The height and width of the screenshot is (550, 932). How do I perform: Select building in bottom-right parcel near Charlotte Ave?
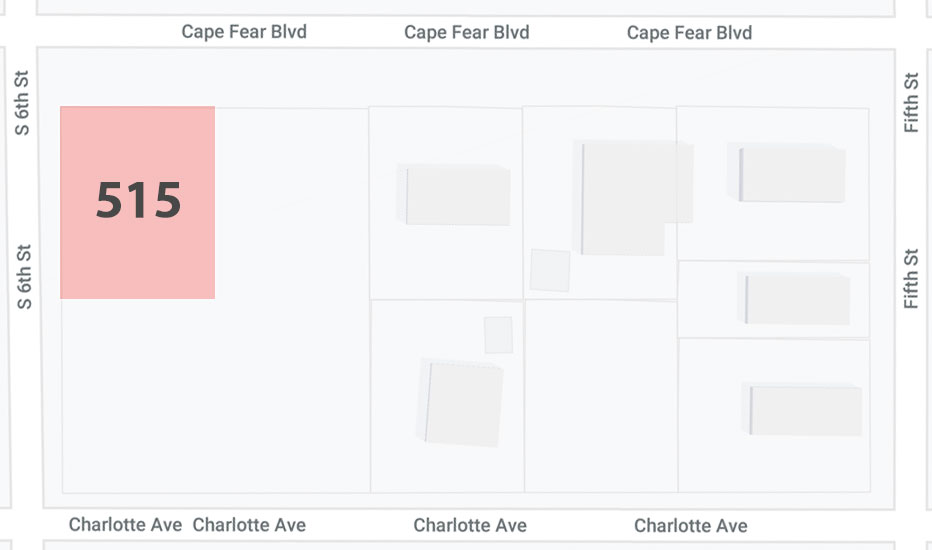pos(802,410)
